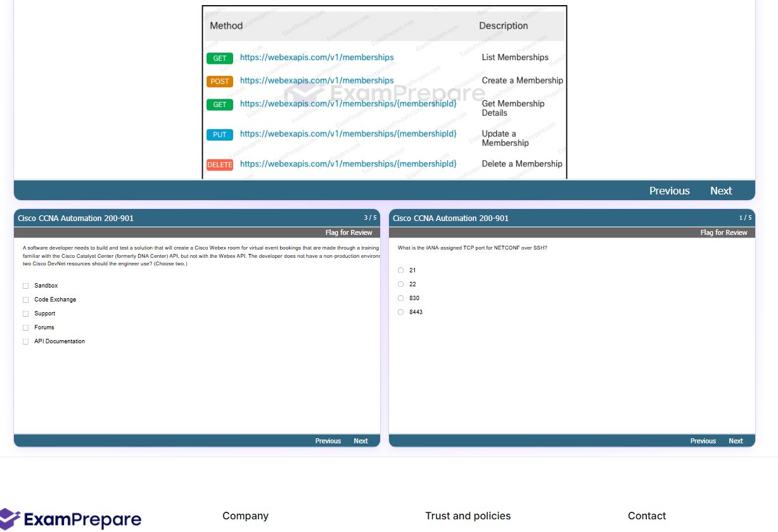The image size is (778, 532).
Task: Click the Trust and policies footer heading
Action: click(x=468, y=516)
